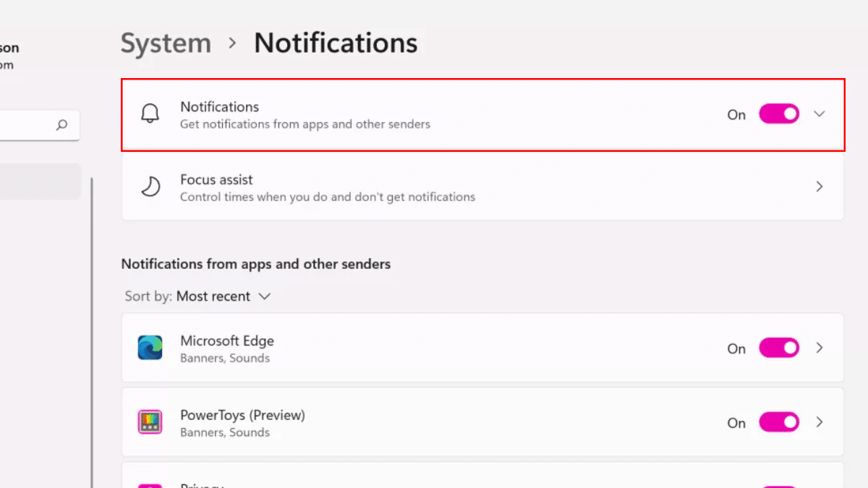Expand PowerToys notification options arrow
This screenshot has height=488, width=868.
(820, 422)
